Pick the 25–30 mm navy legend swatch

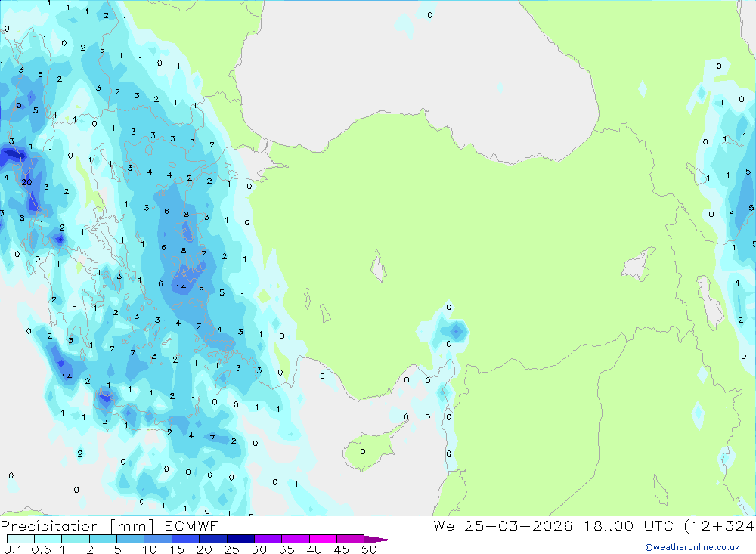coord(240,539)
